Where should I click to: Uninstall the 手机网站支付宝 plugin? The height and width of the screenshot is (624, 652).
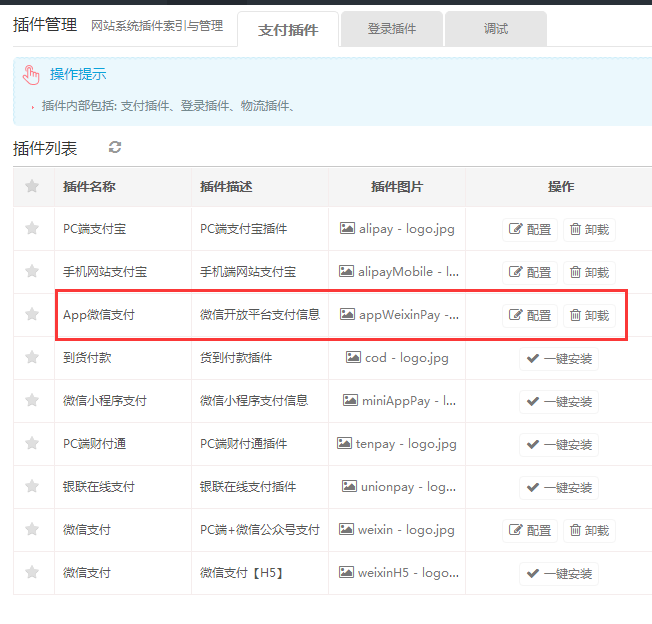pyautogui.click(x=589, y=272)
